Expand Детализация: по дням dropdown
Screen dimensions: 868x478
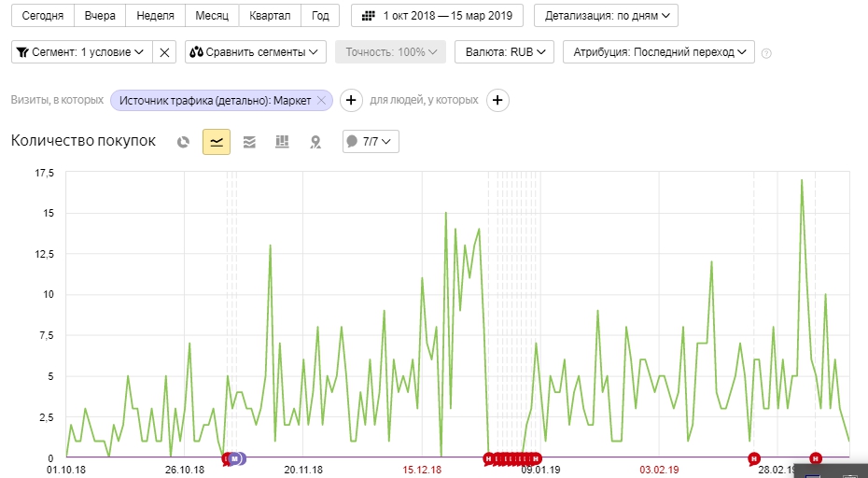click(x=606, y=16)
